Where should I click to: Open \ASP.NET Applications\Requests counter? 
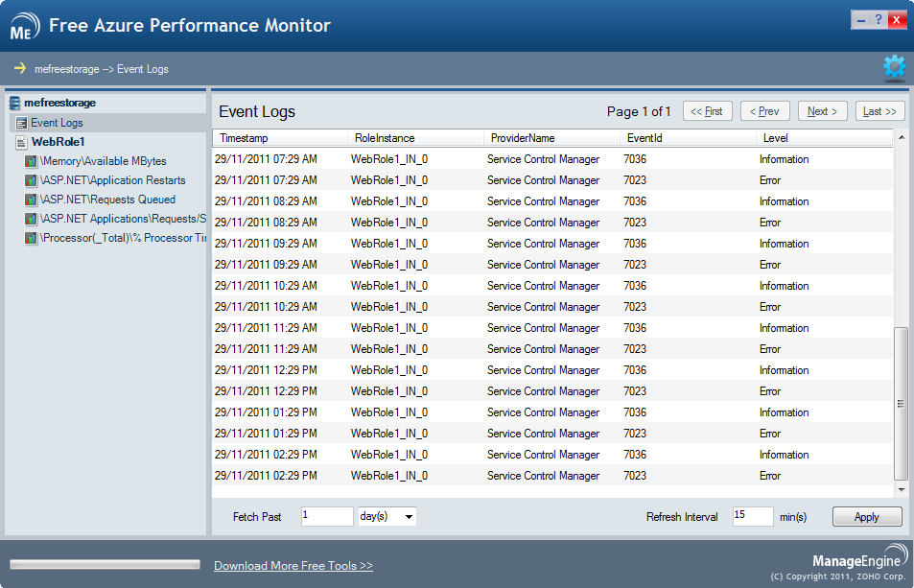[x=123, y=219]
